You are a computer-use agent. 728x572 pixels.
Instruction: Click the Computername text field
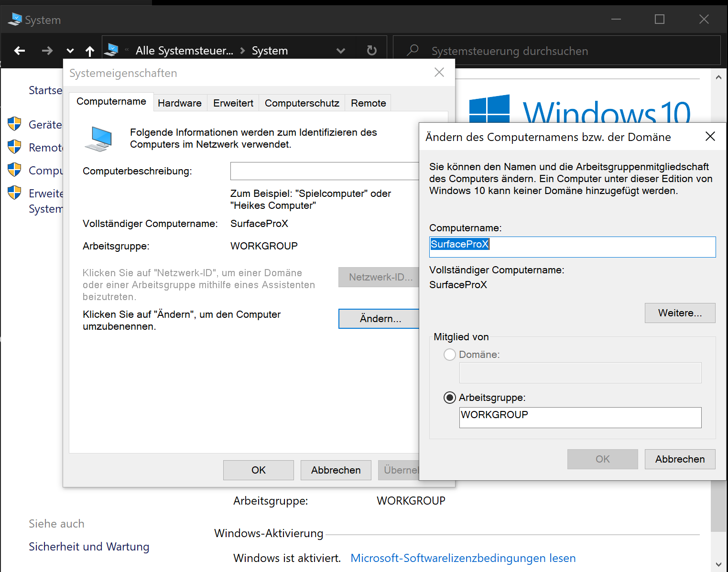pos(572,247)
